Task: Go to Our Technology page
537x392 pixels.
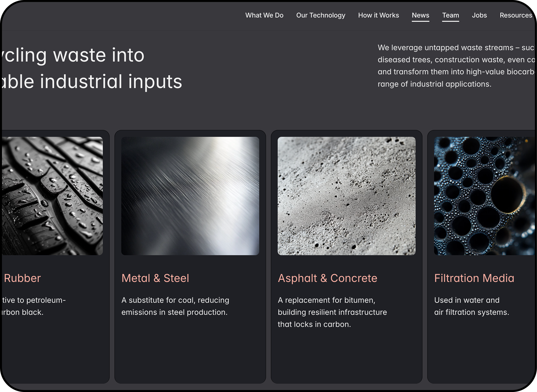Action: click(321, 15)
